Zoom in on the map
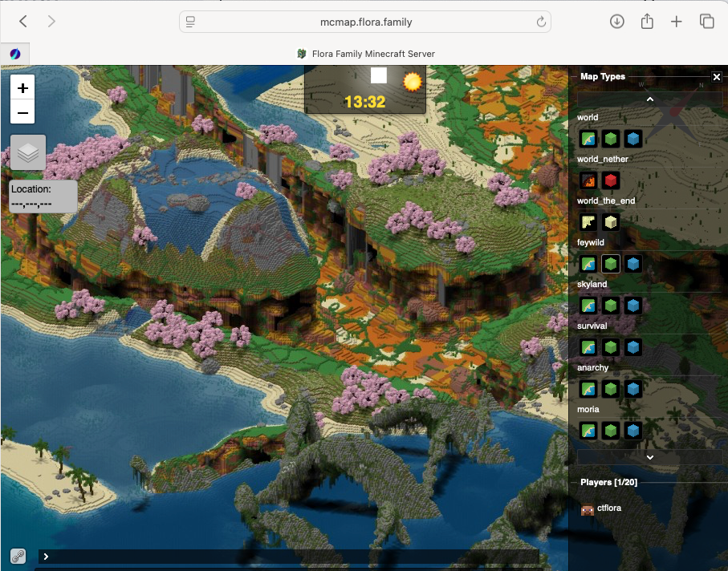Screen dimensions: 728x571 22,87
